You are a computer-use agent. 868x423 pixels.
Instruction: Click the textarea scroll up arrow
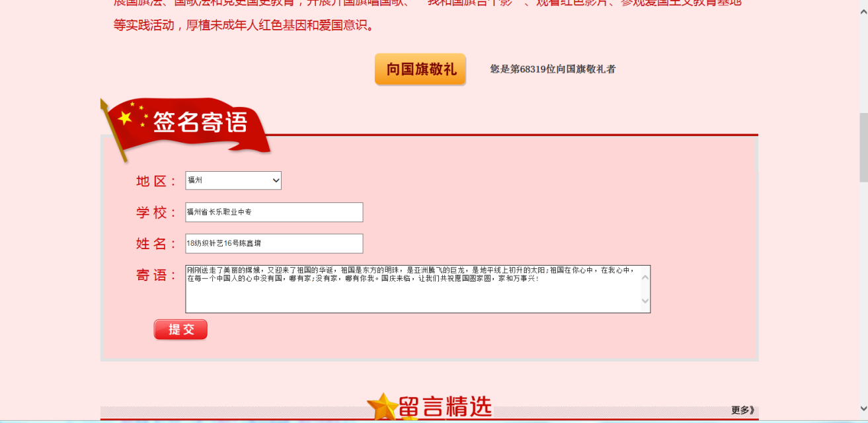point(646,277)
